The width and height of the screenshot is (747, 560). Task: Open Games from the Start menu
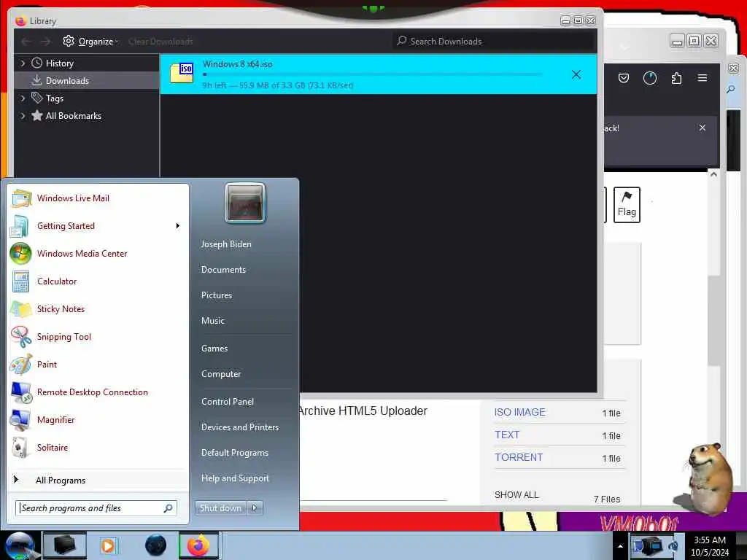214,348
